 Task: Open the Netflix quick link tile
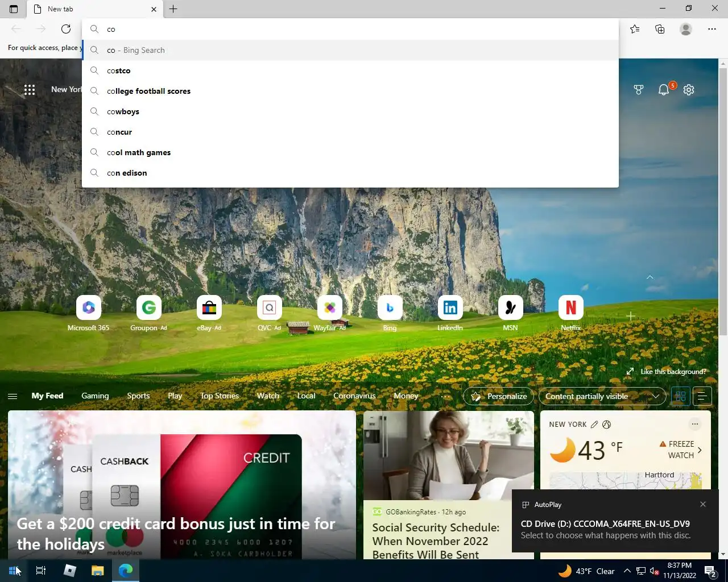coord(570,313)
